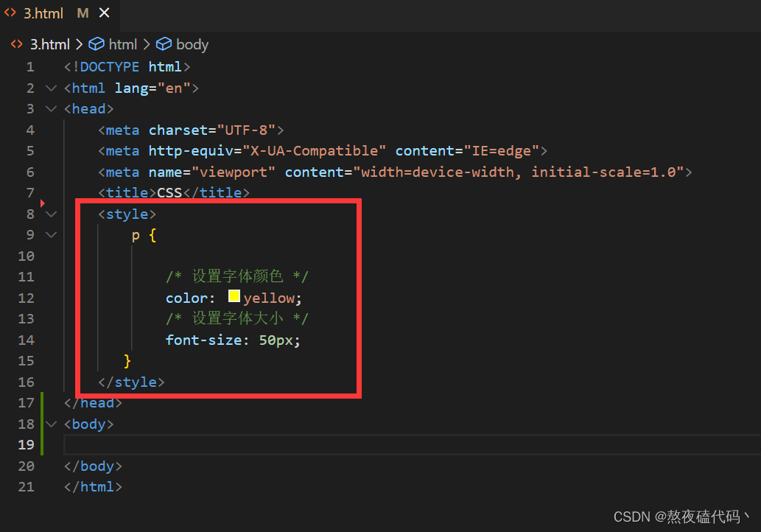Click line number 12 in the gutter
Image resolution: width=761 pixels, height=532 pixels.
click(27, 298)
